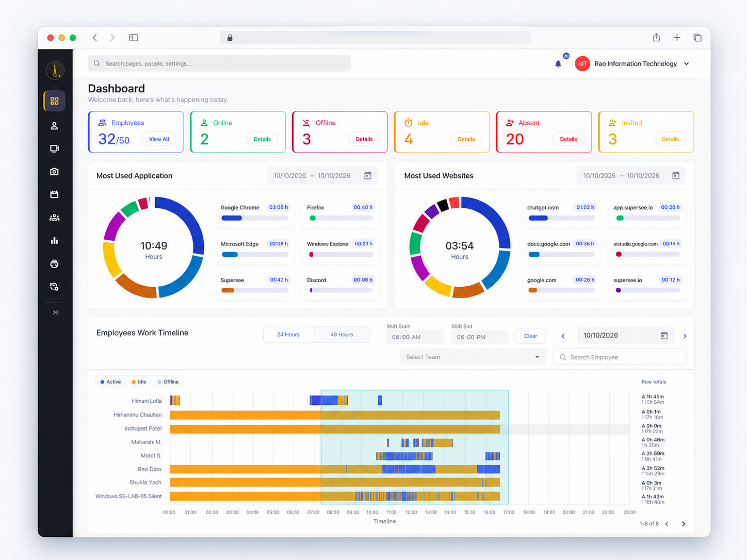Open notifications bell icon
Screen dimensions: 747x560
pyautogui.click(x=558, y=64)
